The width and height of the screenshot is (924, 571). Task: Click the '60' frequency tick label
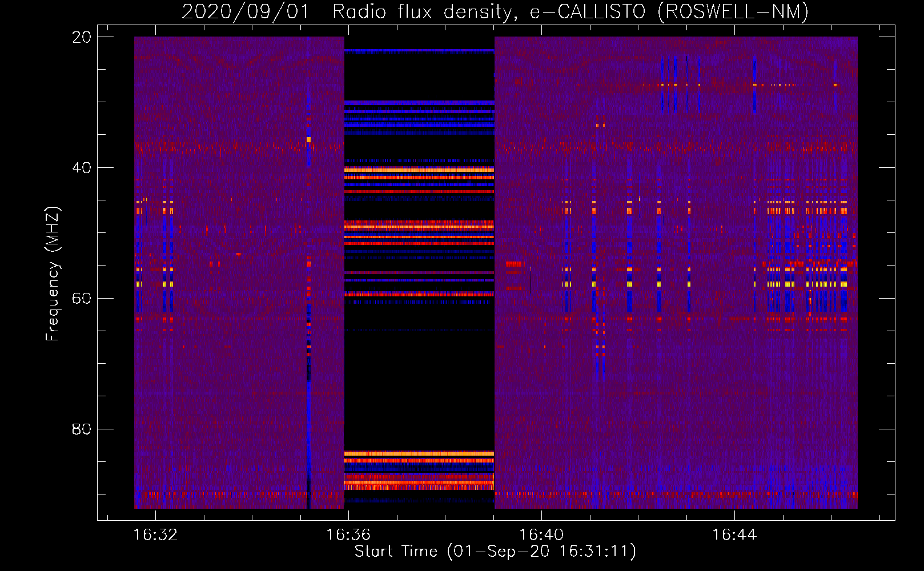(82, 299)
